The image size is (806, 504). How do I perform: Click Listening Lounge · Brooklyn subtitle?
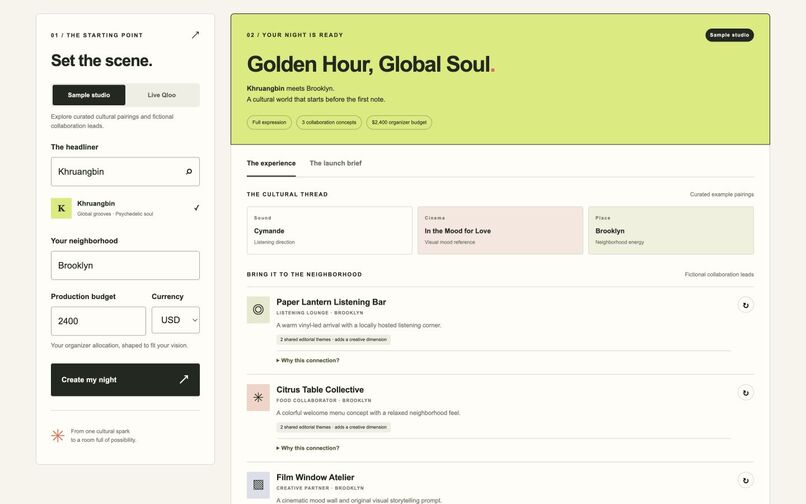(x=320, y=313)
